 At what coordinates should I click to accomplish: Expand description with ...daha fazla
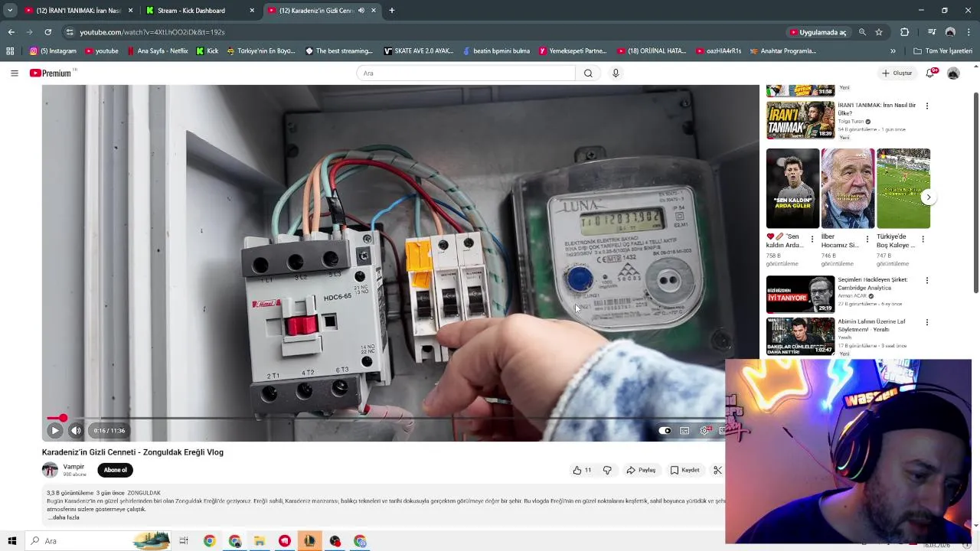click(x=64, y=517)
